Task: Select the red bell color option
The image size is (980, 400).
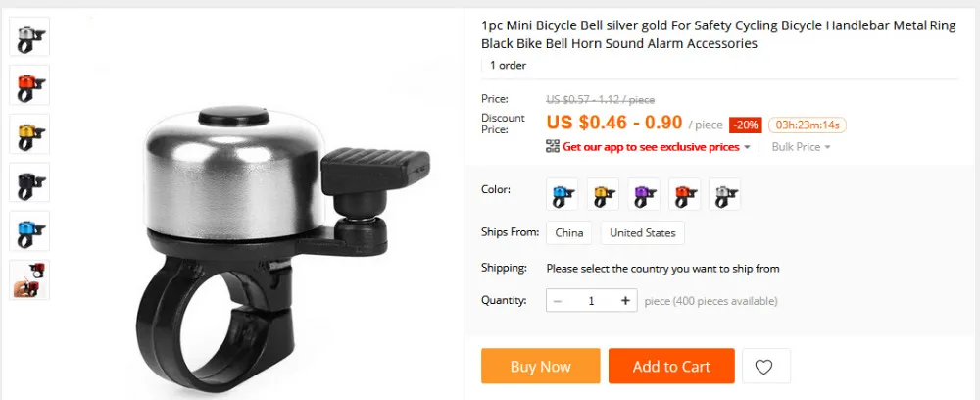Action: [x=684, y=194]
